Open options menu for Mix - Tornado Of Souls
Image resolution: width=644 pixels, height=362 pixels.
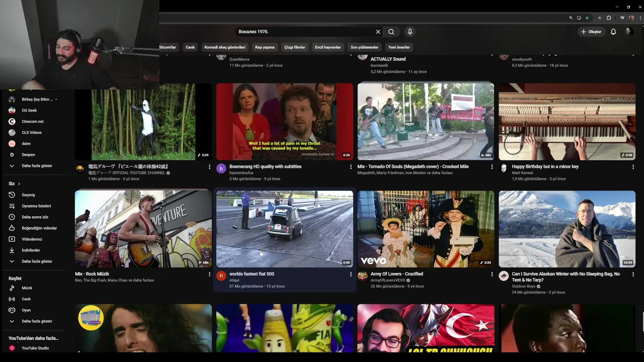pos(492,167)
